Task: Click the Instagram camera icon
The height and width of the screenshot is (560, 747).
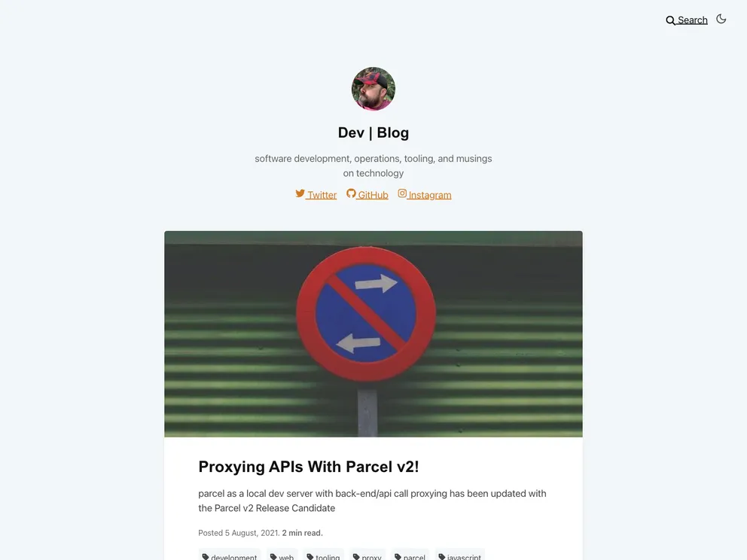Action: (x=403, y=193)
